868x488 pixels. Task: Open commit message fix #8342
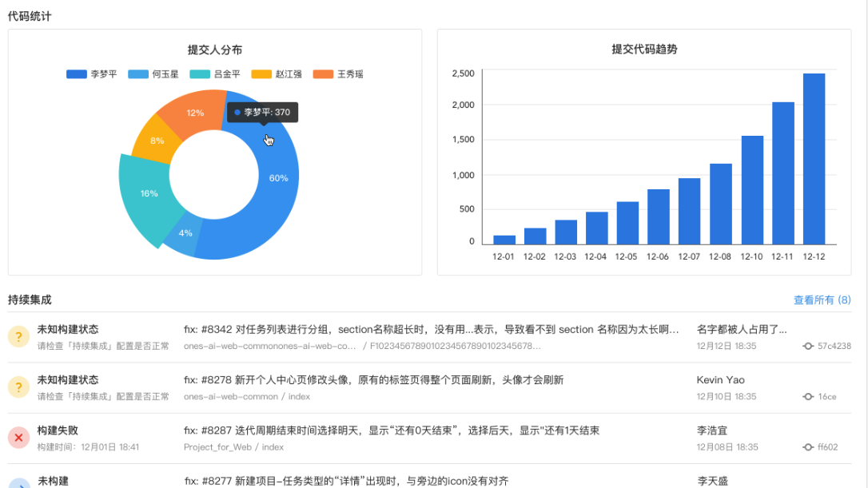point(432,330)
